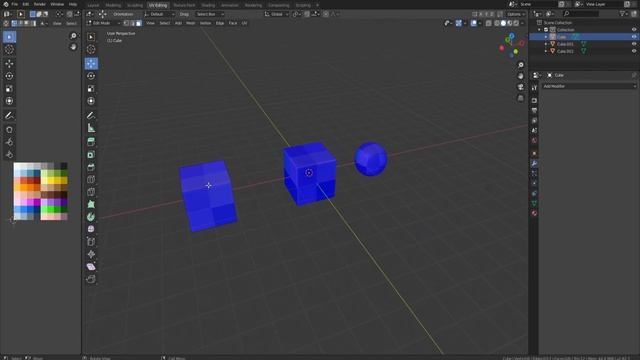Select the Smooth vertices tool
The height and width of the screenshot is (360, 640).
(x=91, y=229)
